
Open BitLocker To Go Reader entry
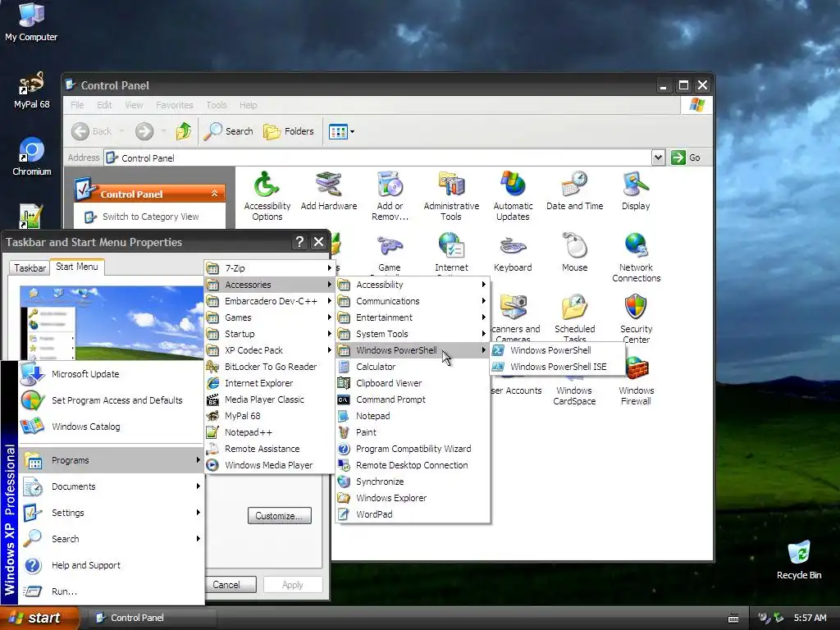coord(269,367)
